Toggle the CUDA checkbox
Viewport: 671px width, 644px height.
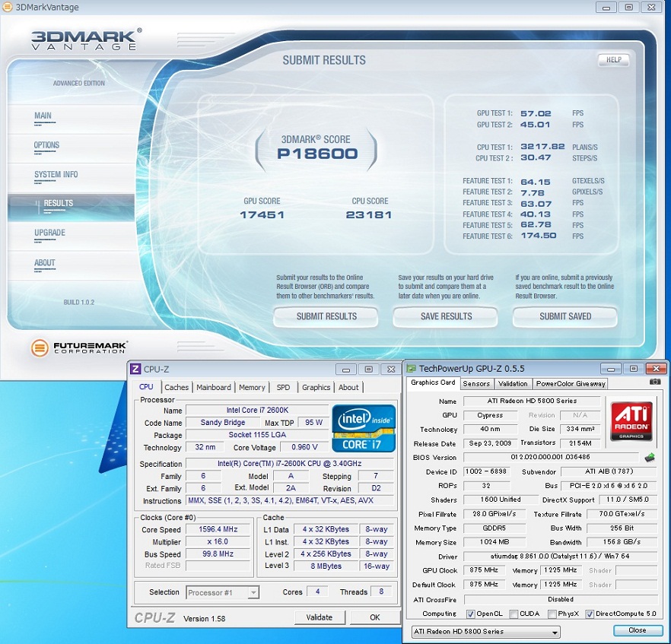[515, 614]
